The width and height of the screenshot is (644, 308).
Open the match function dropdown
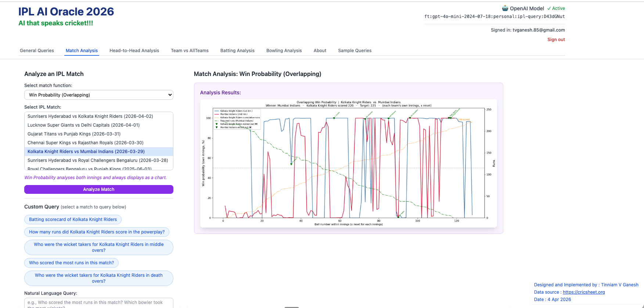coord(98,95)
